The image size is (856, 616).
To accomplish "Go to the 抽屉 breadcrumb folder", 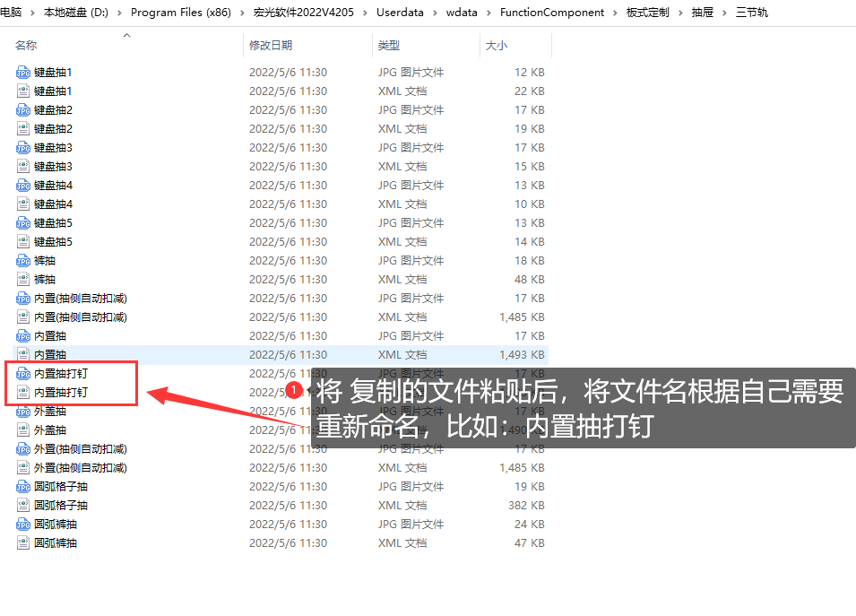I will 702,13.
